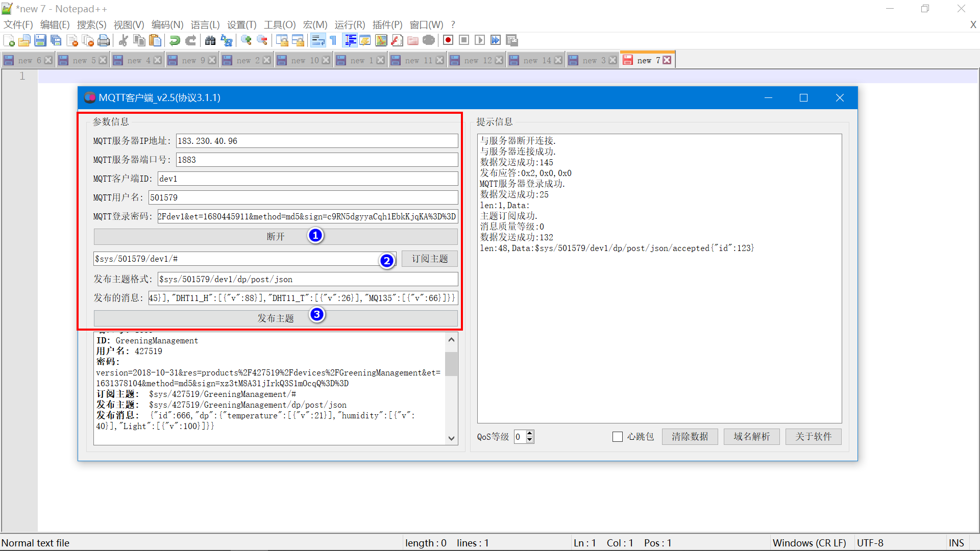Open Replace dialog icon
The width and height of the screenshot is (980, 551).
pos(226,40)
